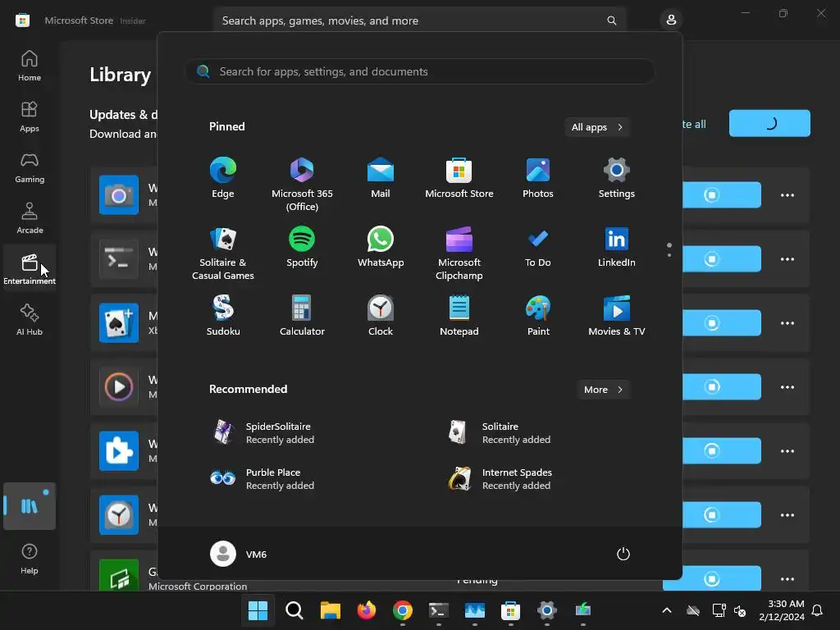Launch the Photos pinned app
Image resolution: width=840 pixels, height=630 pixels.
click(538, 178)
